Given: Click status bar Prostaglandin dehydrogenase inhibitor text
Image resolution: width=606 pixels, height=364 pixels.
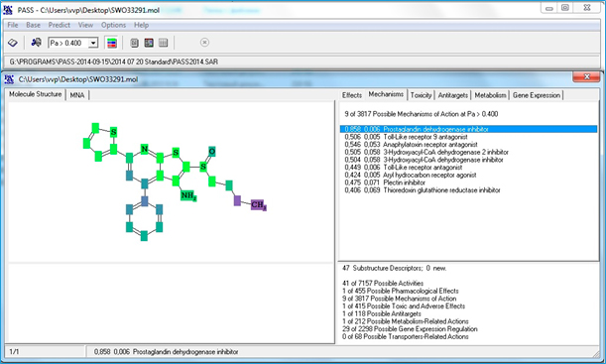Looking at the screenshot, I should [167, 352].
